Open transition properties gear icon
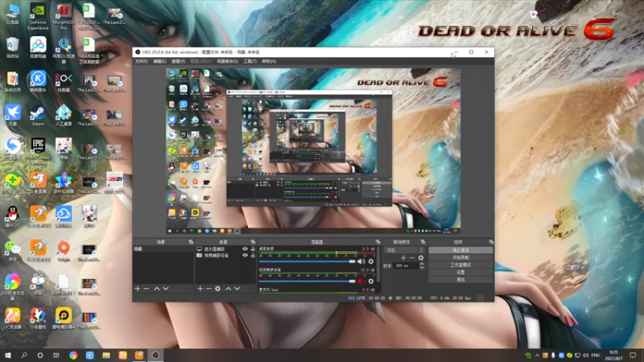This screenshot has height=362, width=644. click(x=420, y=257)
